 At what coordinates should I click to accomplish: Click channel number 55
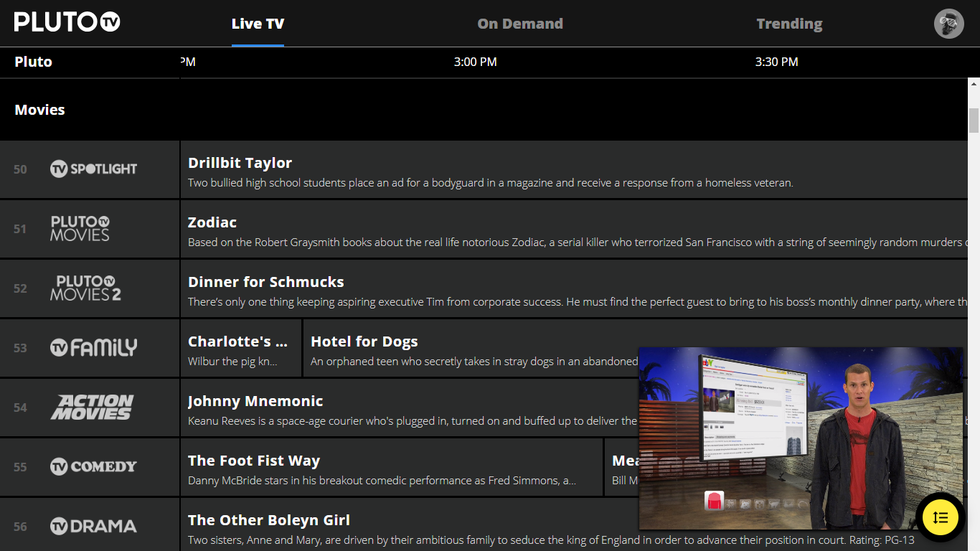[20, 467]
